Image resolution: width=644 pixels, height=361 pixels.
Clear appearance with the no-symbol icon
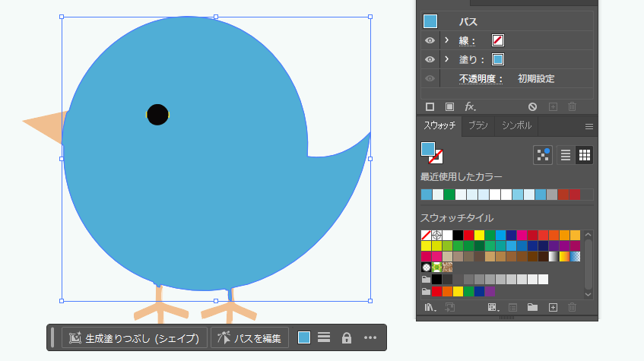[533, 107]
